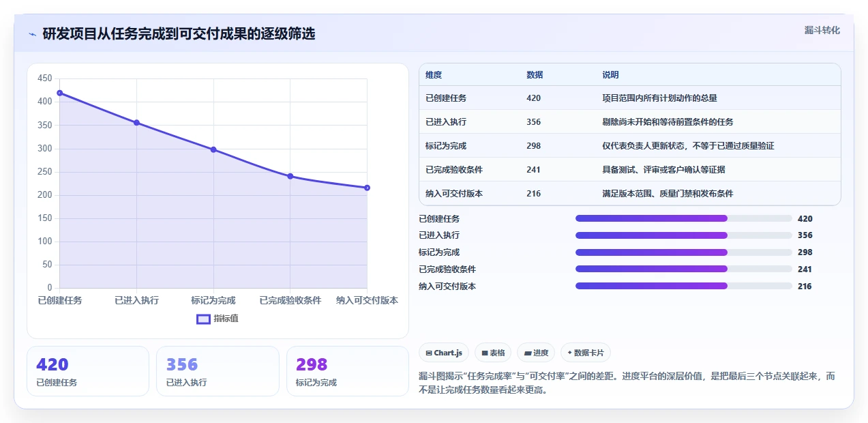Viewport: 868px width, 423px height.
Task: Click the 漏斗转化 label in the header
Action: click(822, 31)
